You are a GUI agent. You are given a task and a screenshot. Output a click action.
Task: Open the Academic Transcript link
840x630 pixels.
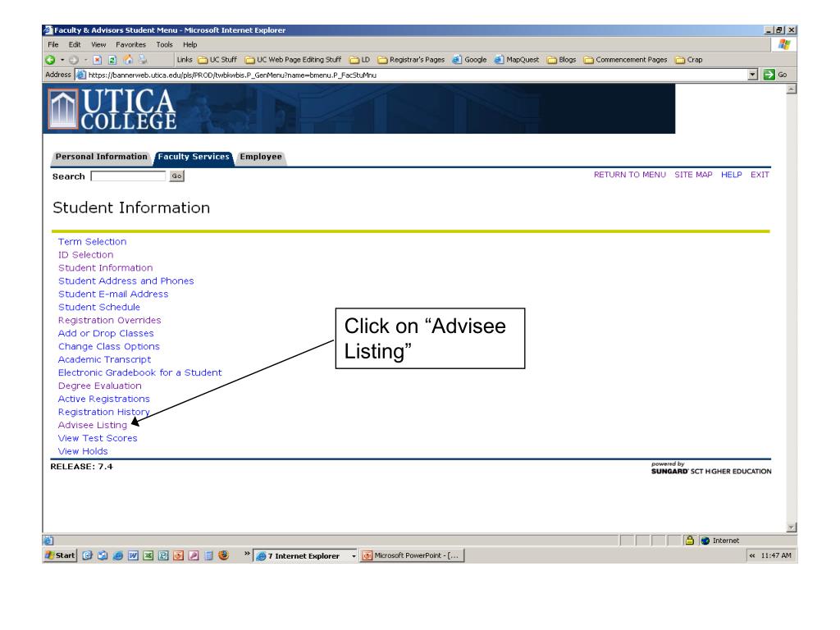(104, 360)
